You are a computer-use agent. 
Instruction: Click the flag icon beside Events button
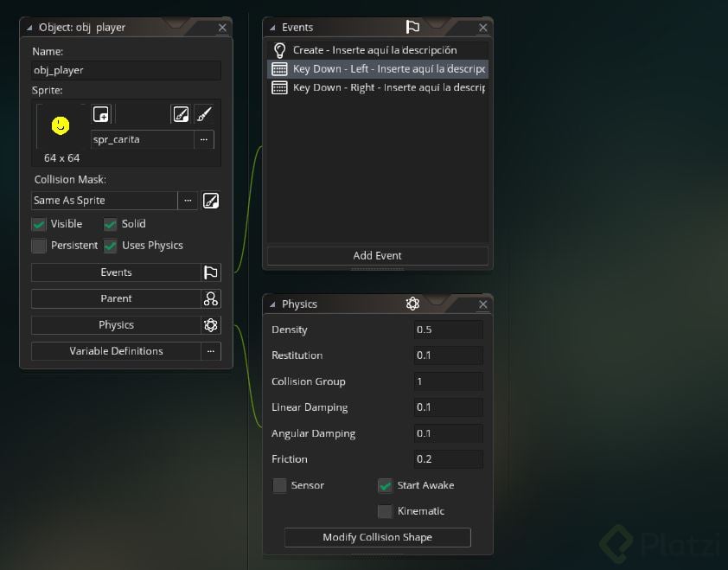point(211,272)
